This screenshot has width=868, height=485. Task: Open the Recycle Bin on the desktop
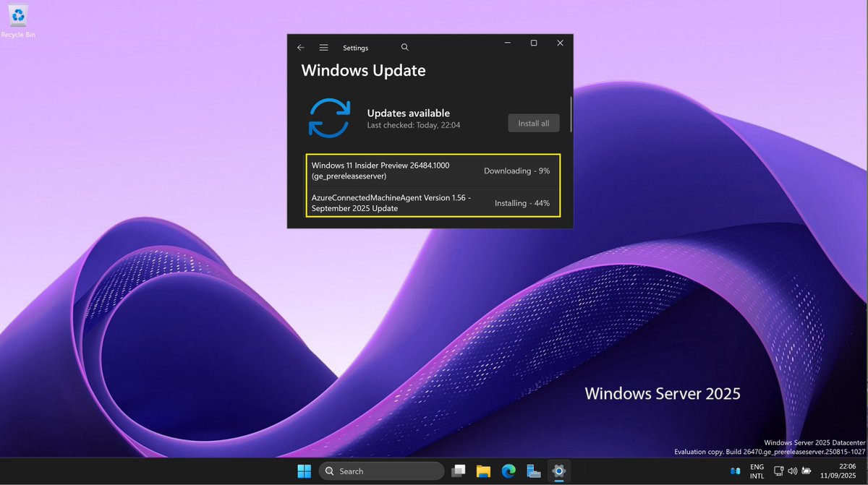[x=17, y=14]
